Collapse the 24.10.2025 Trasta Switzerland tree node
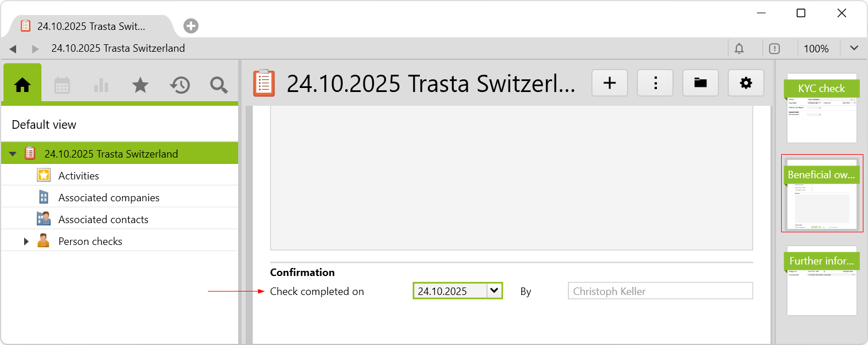 (13, 154)
